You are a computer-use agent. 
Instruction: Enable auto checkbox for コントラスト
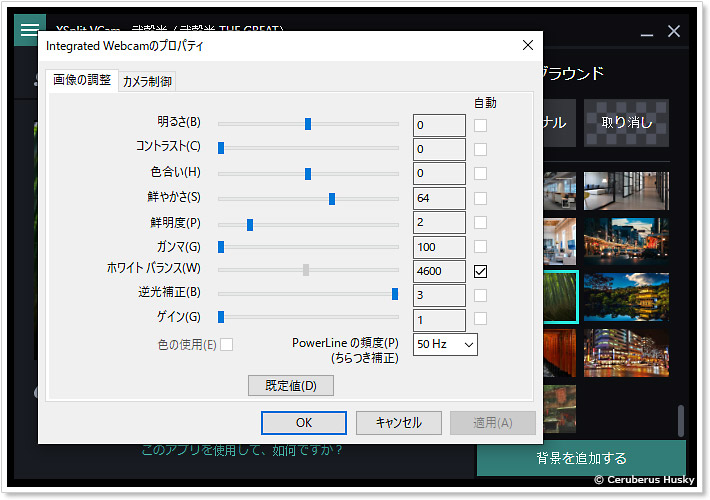[480, 149]
